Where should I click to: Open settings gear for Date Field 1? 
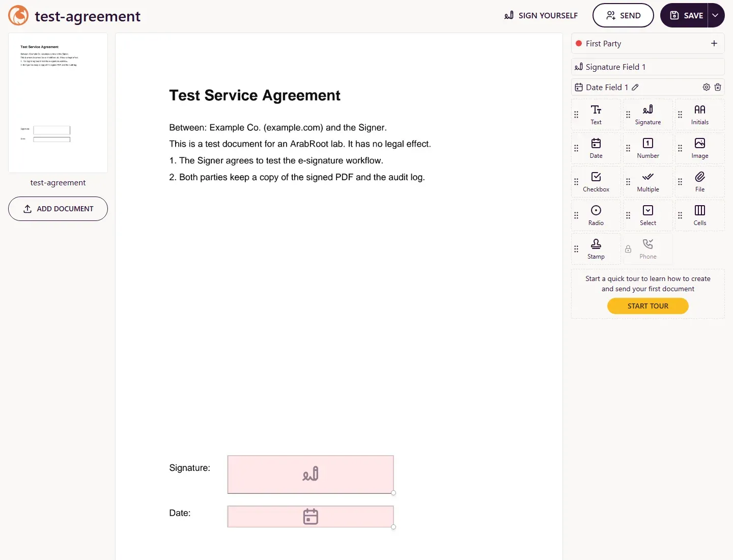tap(707, 87)
